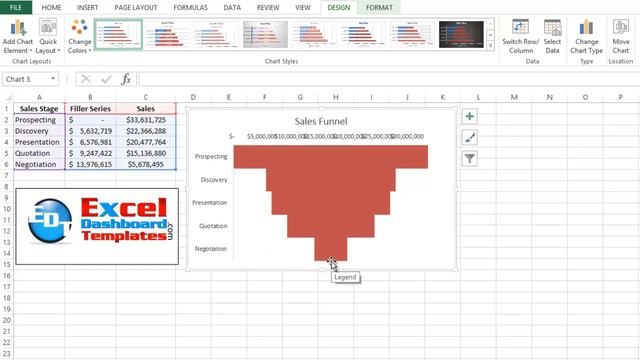Viewport: 640px width, 360px height.
Task: Select cell containing $33,631,725
Action: pyautogui.click(x=146, y=120)
